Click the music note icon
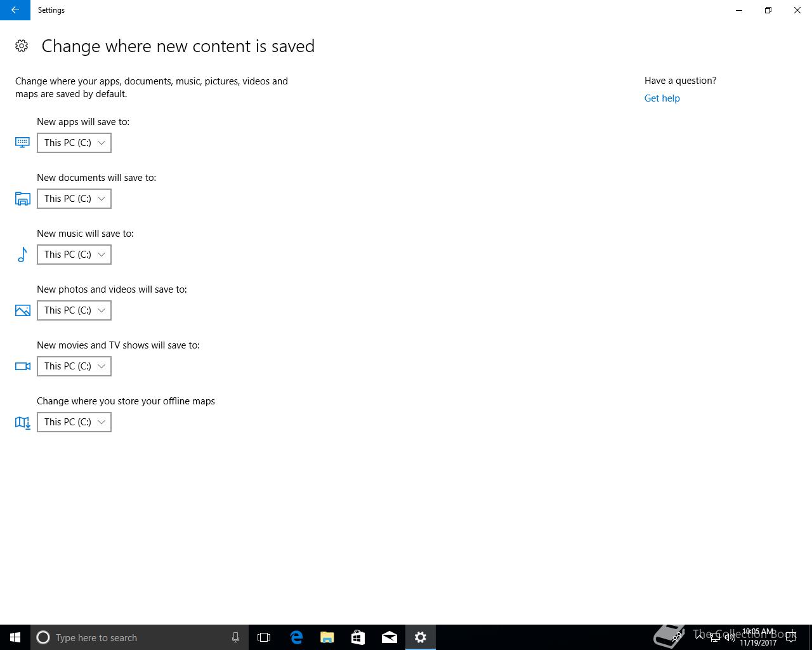The height and width of the screenshot is (650, 812). (23, 255)
